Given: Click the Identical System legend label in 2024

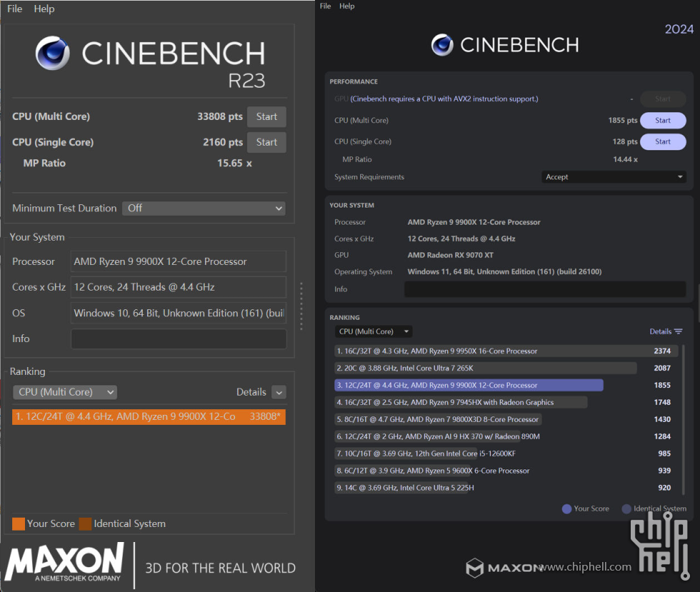Looking at the screenshot, I should (660, 508).
